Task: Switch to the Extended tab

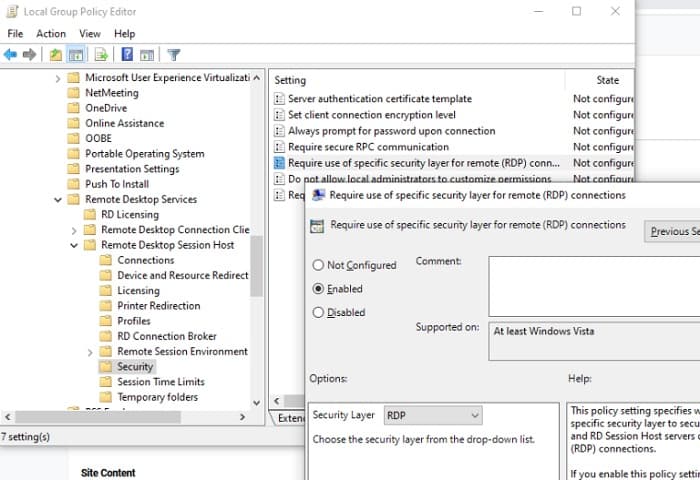Action: [x=290, y=418]
